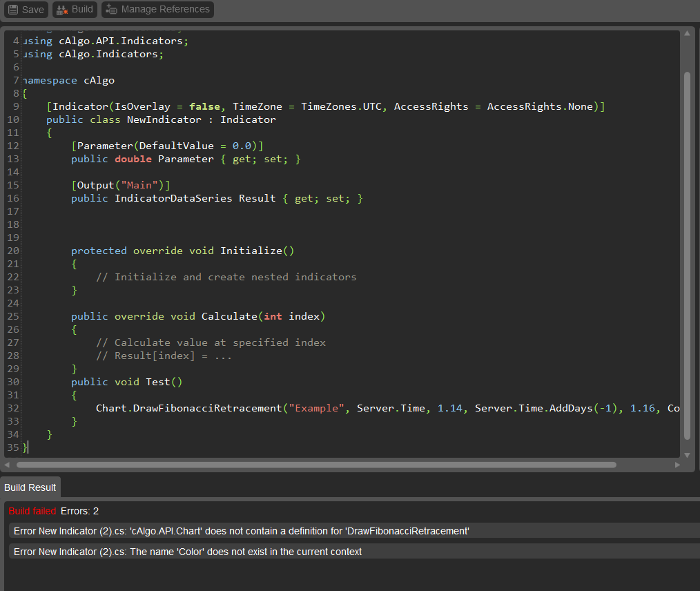Place cursor after closing brace on line 35
700x591 pixels.
coord(28,447)
